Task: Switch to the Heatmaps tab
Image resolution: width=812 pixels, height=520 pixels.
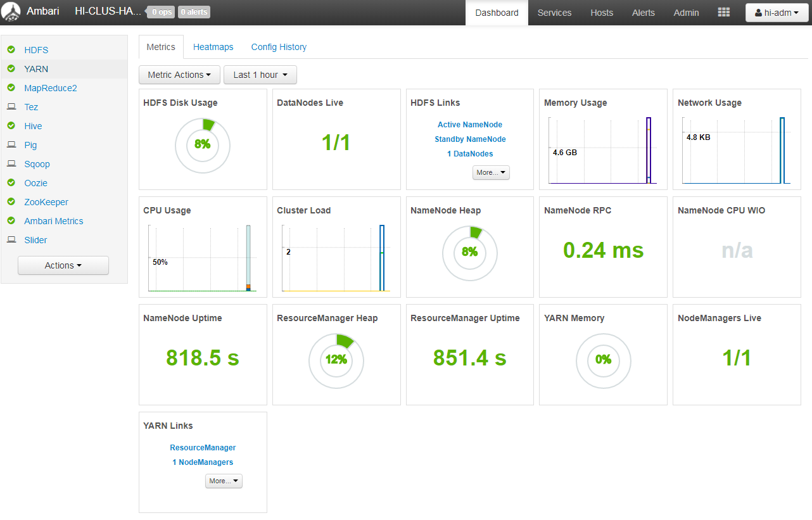Action: pyautogui.click(x=213, y=47)
